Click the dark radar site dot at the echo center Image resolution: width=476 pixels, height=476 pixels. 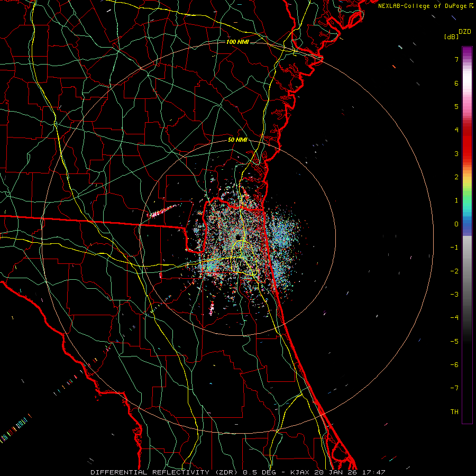239,237
